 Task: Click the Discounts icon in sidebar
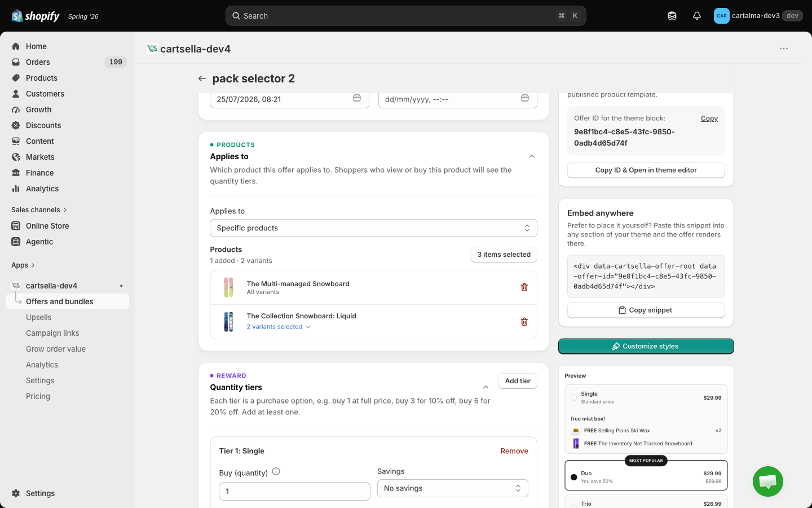pos(16,125)
